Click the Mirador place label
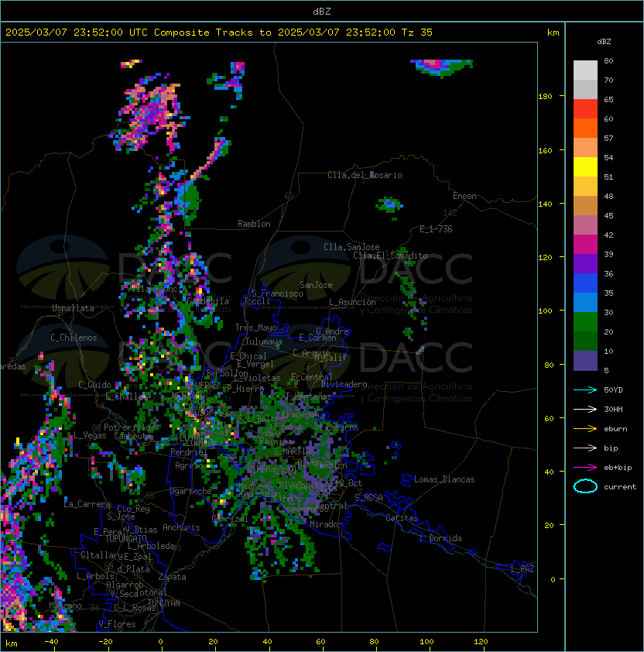The height and width of the screenshot is (652, 644). [327, 524]
